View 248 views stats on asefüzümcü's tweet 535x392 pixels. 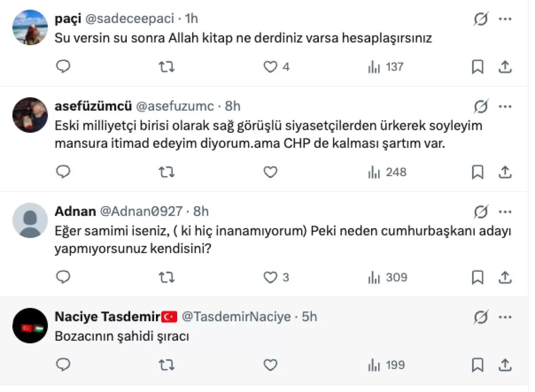[387, 172]
